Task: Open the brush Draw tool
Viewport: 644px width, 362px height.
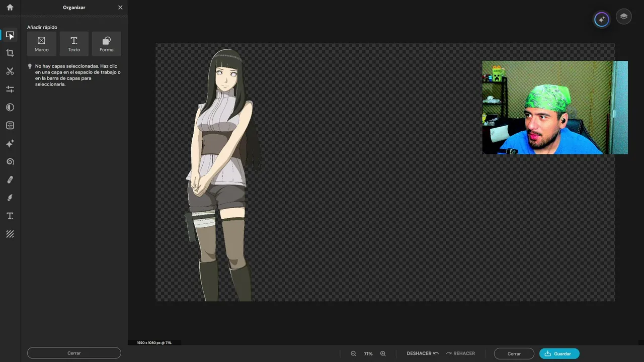Action: tap(10, 198)
